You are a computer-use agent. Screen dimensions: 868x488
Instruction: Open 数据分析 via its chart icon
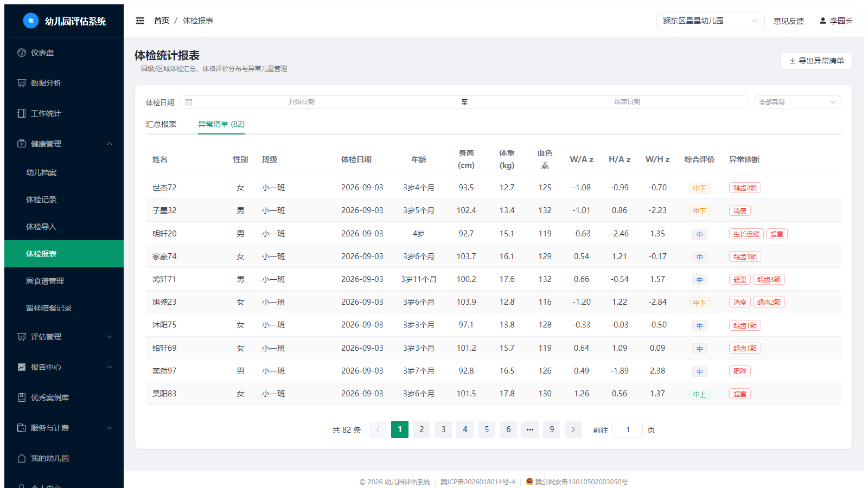22,83
